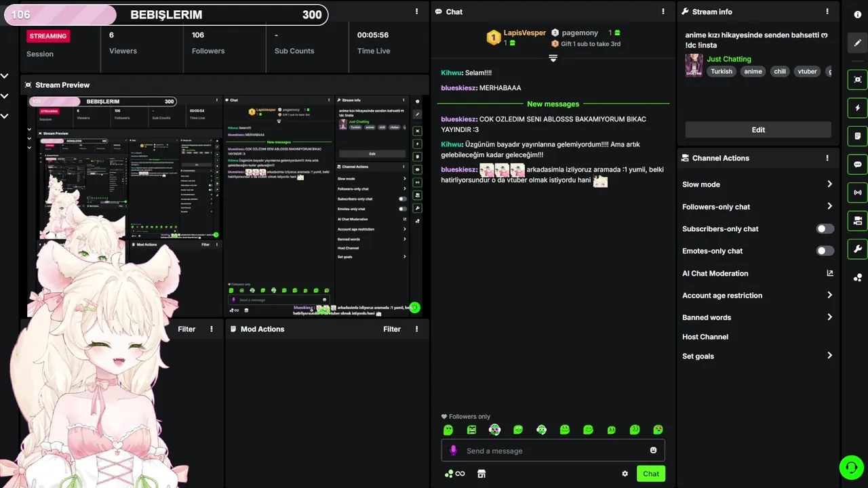Click the topmost chevron on the left edge
This screenshot has width=868, height=488.
[4, 76]
